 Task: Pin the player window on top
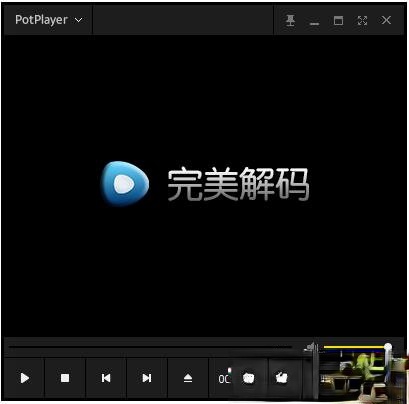click(290, 20)
